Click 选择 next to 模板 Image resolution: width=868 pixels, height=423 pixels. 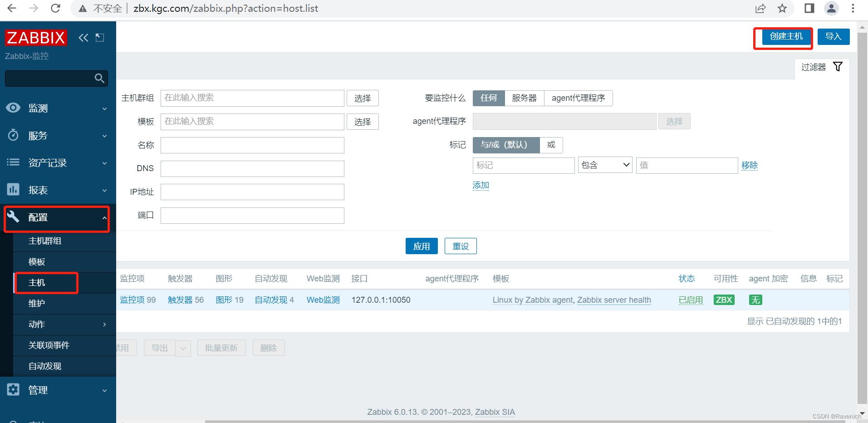pyautogui.click(x=363, y=122)
